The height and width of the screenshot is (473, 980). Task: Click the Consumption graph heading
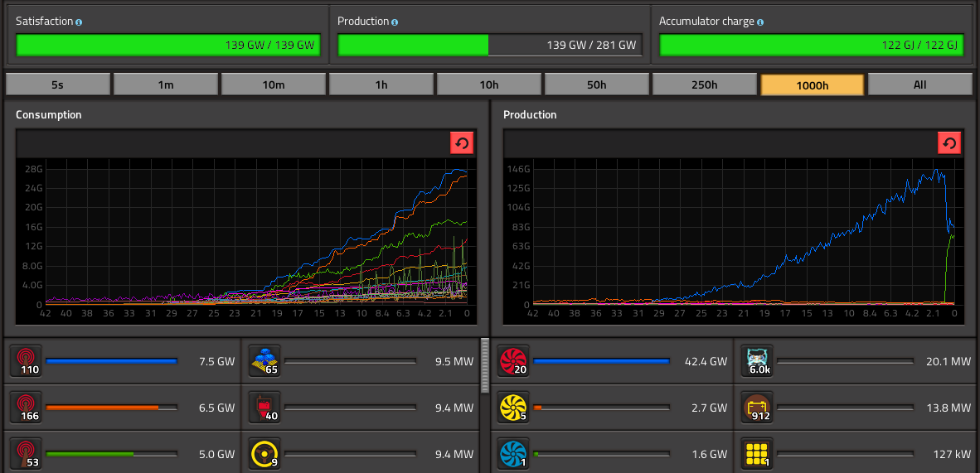49,115
